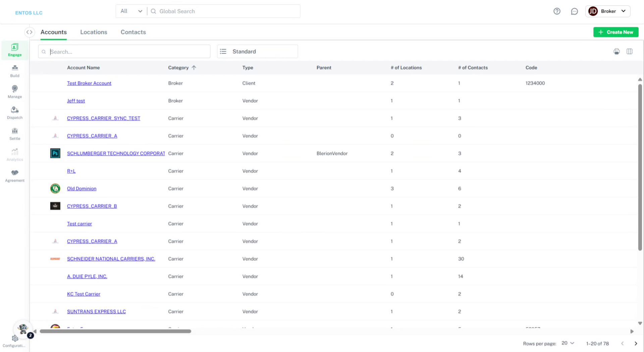Open the Settle module icon
Viewport: 644px width, 352px height.
click(x=15, y=134)
